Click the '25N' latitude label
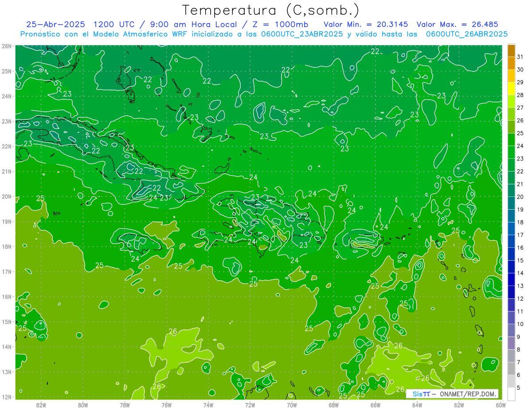Screen dimensions: 532x411 (x=7, y=71)
